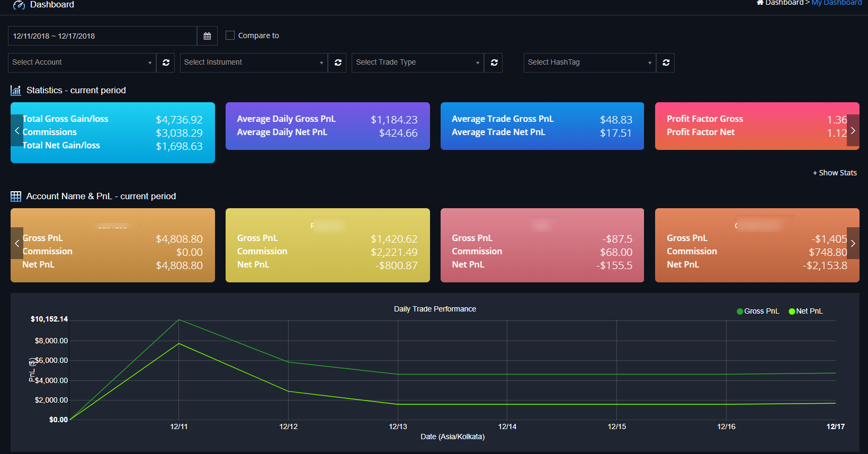Viewport: 868px width, 454px height.
Task: Click the home icon in breadcrumb
Action: coord(760,3)
